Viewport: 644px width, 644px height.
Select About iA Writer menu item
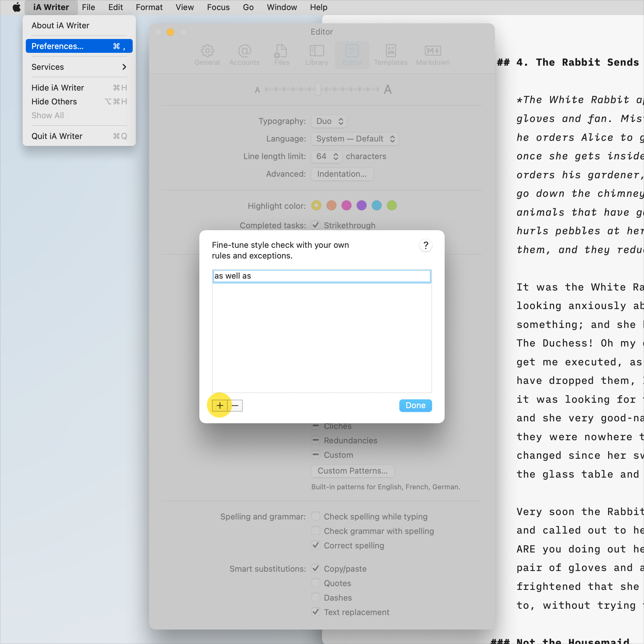(79, 25)
